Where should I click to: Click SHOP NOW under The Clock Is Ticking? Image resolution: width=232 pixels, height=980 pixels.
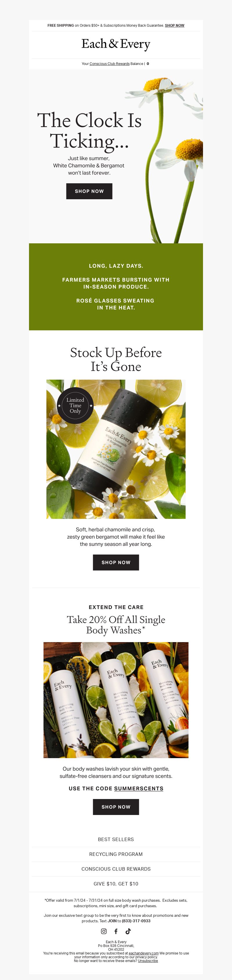click(x=89, y=191)
